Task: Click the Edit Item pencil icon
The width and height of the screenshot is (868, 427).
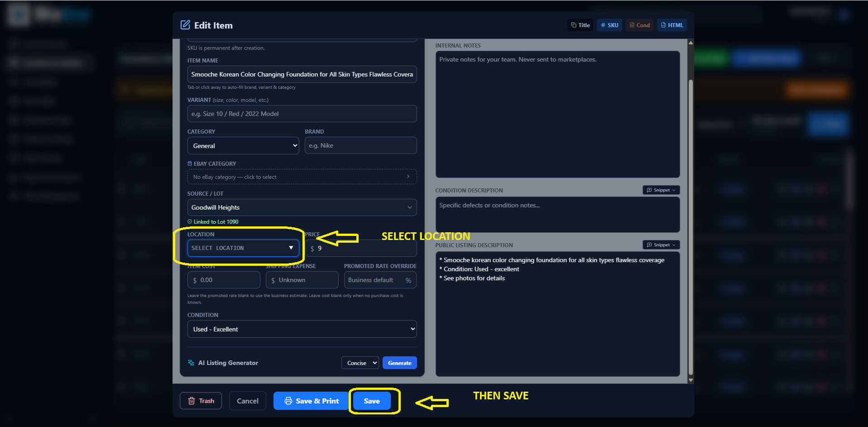Action: coord(185,25)
